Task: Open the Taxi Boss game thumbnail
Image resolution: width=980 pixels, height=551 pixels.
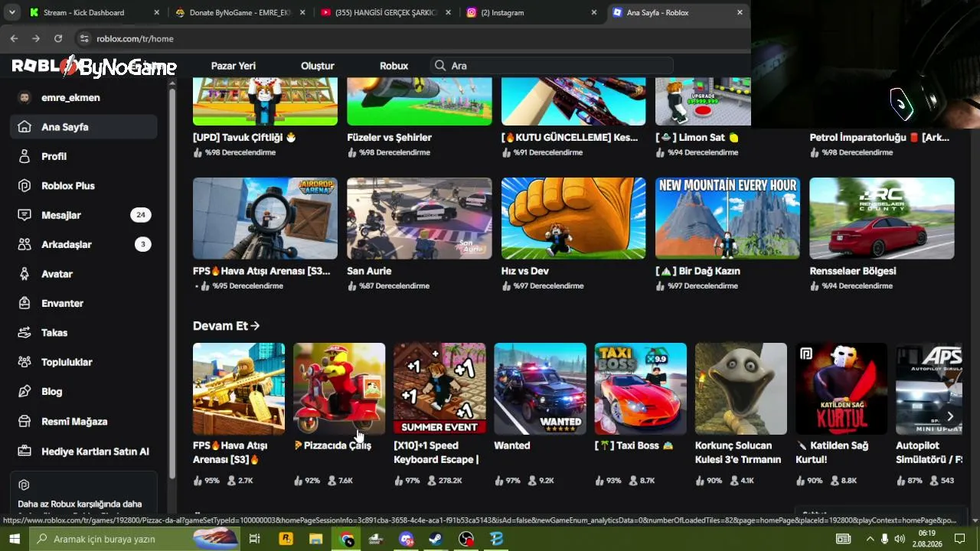Action: [x=641, y=389]
